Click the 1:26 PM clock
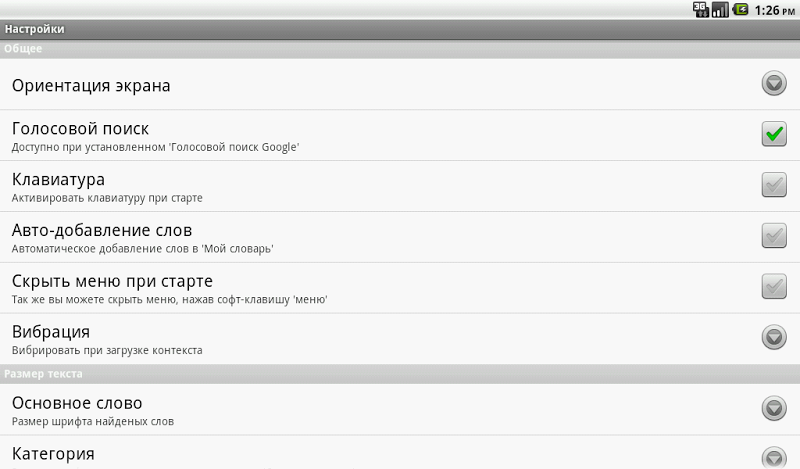 (x=775, y=9)
